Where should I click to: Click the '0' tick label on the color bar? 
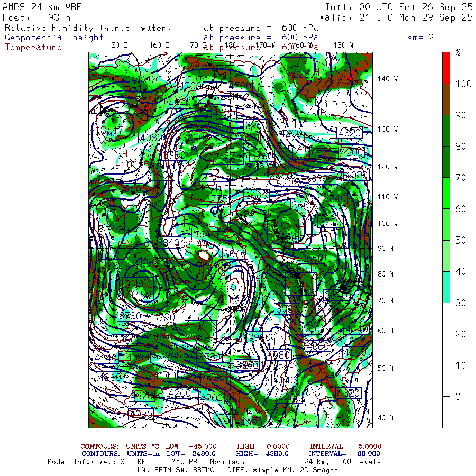(458, 397)
